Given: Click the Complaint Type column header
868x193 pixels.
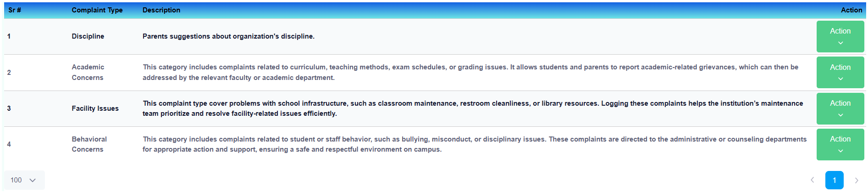Looking at the screenshot, I should (x=97, y=10).
